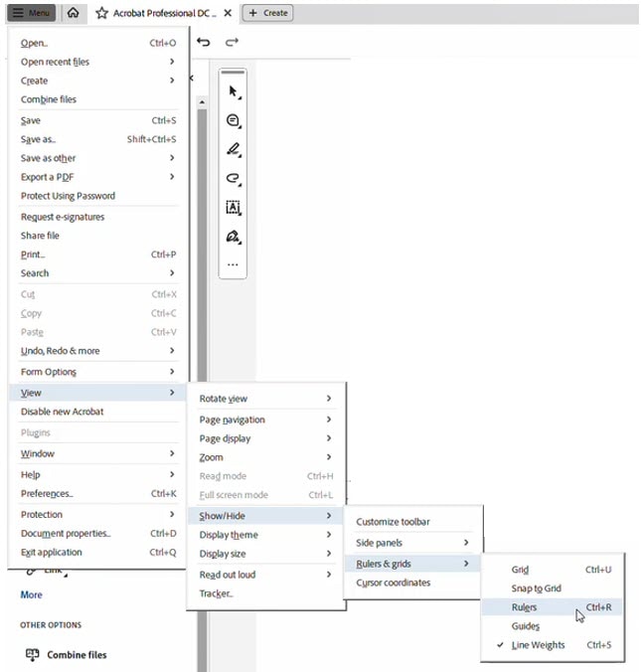Open Preferences... from the menu
The width and height of the screenshot is (642, 672).
[98, 493]
